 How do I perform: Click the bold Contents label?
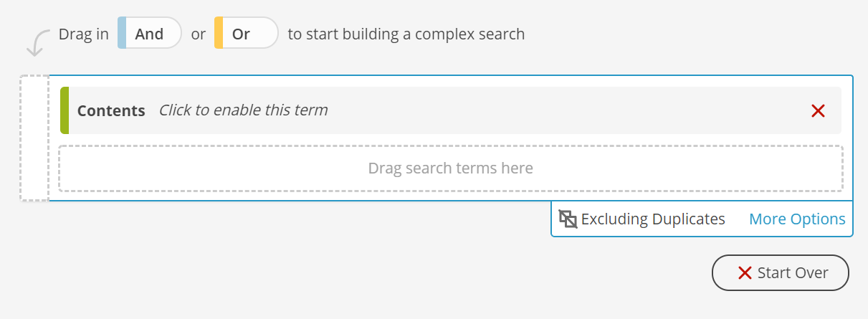tap(111, 111)
